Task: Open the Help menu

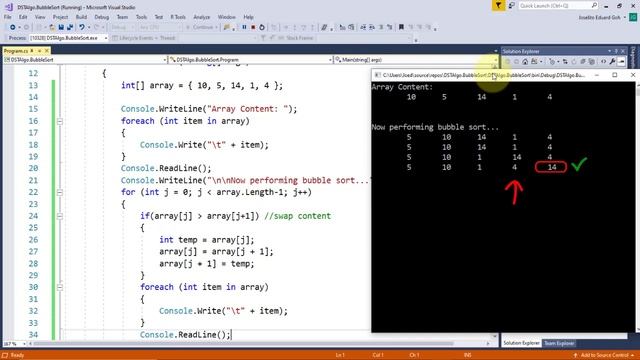Action: click(x=249, y=17)
